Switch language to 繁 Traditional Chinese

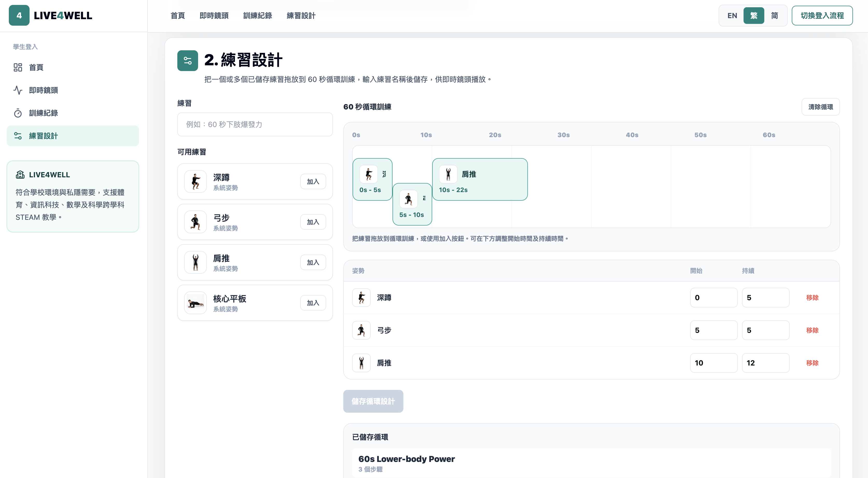(x=754, y=16)
